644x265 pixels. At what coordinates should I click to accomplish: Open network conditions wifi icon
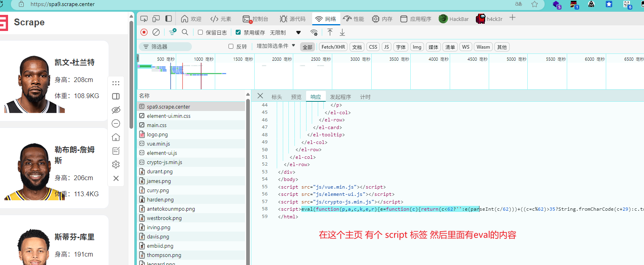pyautogui.click(x=314, y=32)
